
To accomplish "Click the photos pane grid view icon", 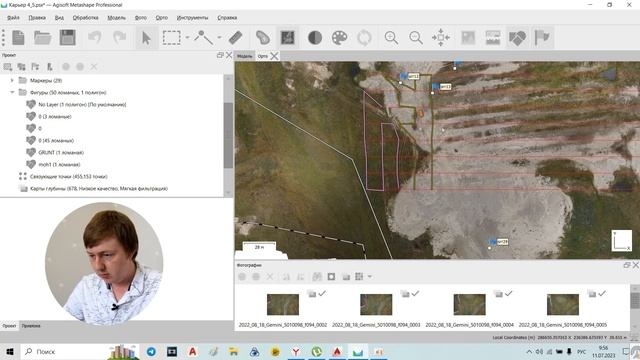I will [x=359, y=277].
